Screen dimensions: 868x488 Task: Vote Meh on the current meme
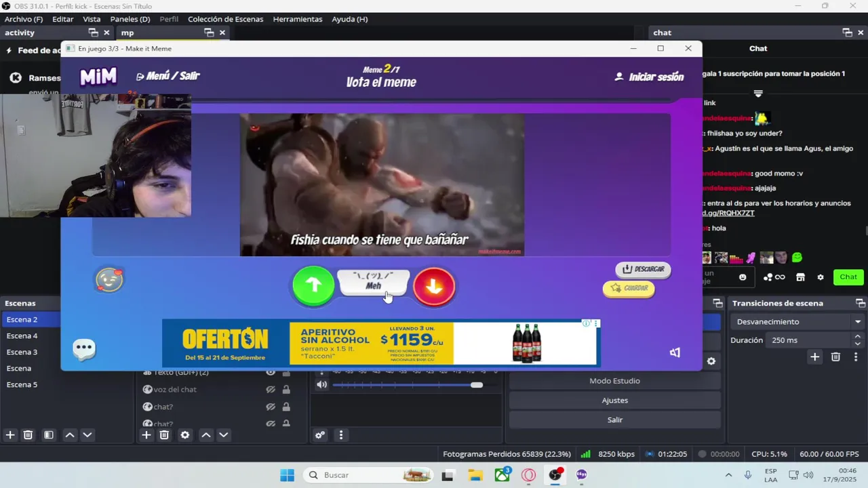coord(374,282)
